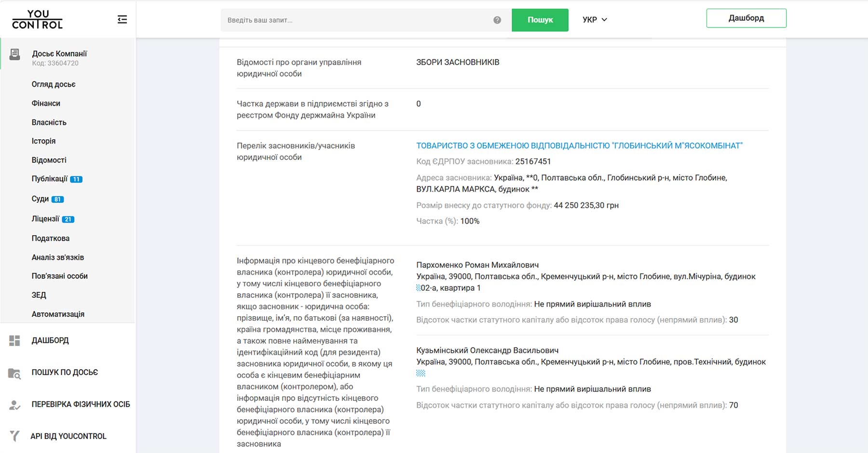The image size is (868, 453).
Task: Click the YouControl logo
Action: tap(38, 20)
